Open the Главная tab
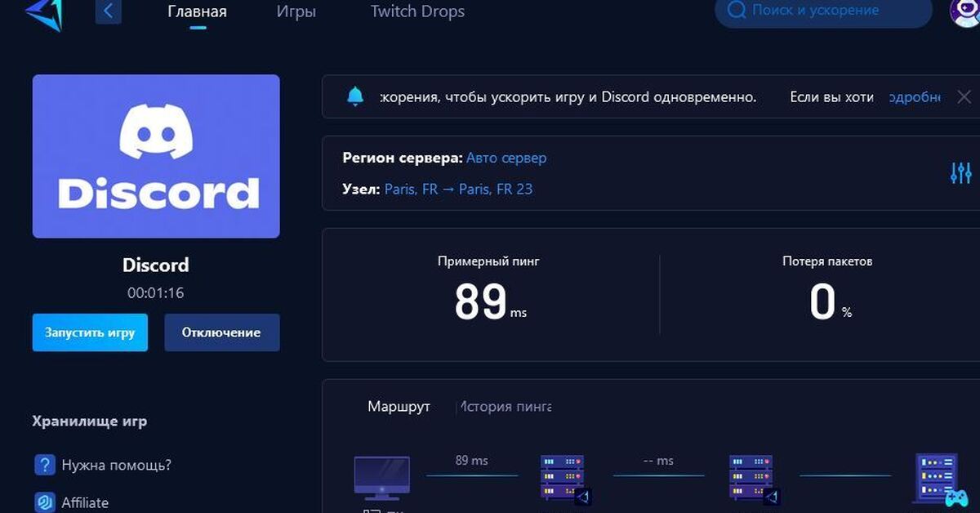 pyautogui.click(x=197, y=11)
